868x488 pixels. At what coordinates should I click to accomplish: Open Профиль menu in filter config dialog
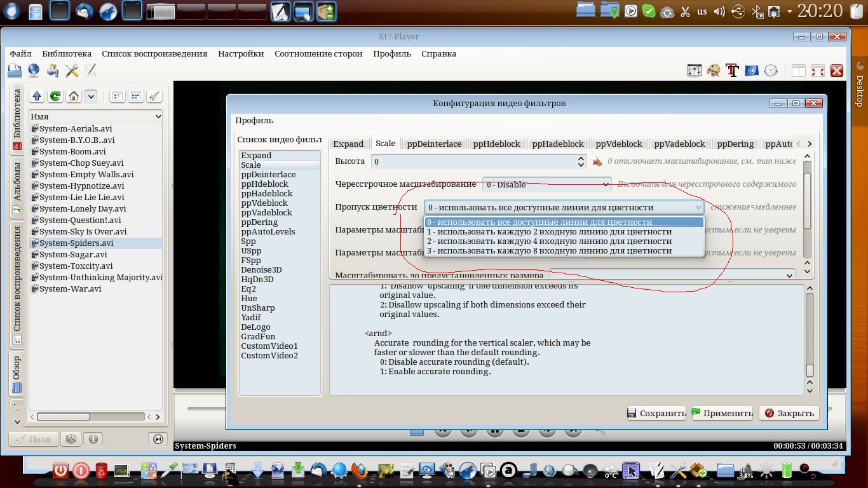pos(254,121)
